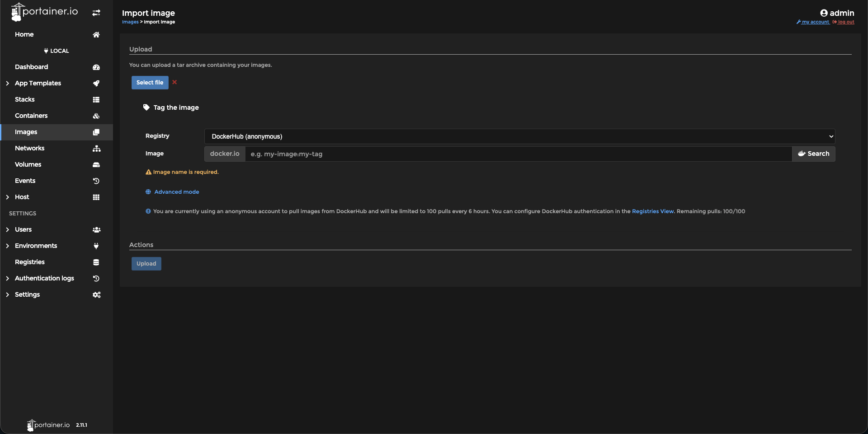The height and width of the screenshot is (434, 868).
Task: Click the Host grid icon
Action: click(x=96, y=197)
